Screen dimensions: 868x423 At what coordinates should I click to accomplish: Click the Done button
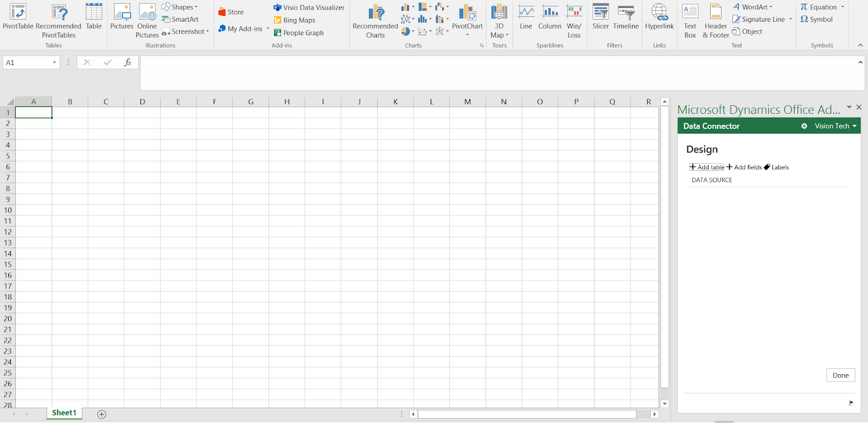pyautogui.click(x=840, y=375)
